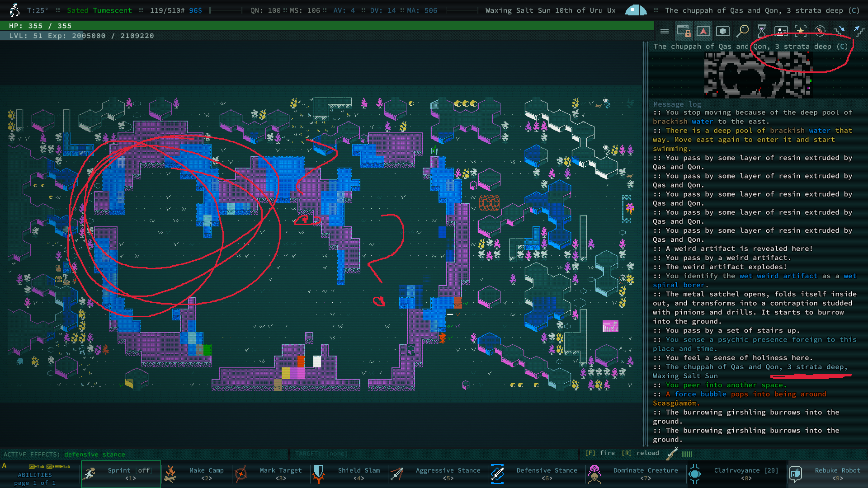Click the compass autoexplore icon

tap(820, 31)
